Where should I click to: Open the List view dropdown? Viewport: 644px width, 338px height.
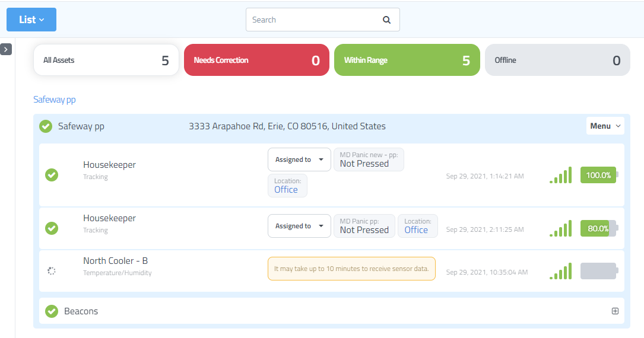tap(31, 20)
